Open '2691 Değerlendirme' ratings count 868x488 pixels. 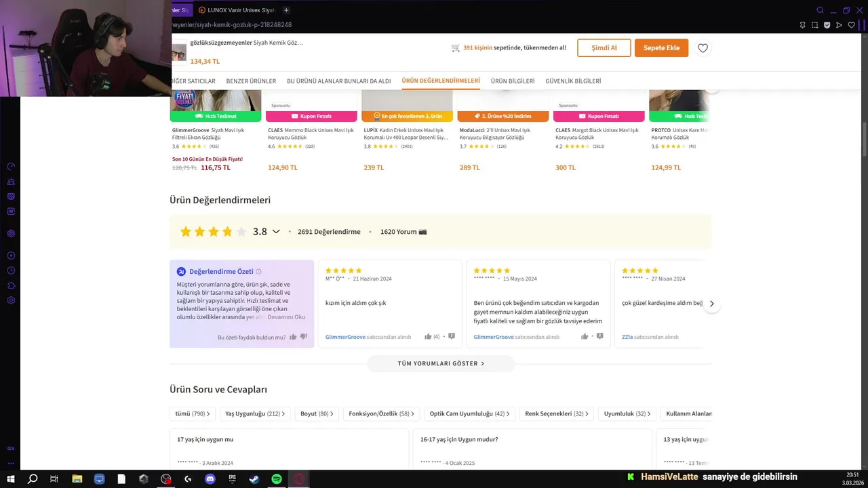point(329,232)
